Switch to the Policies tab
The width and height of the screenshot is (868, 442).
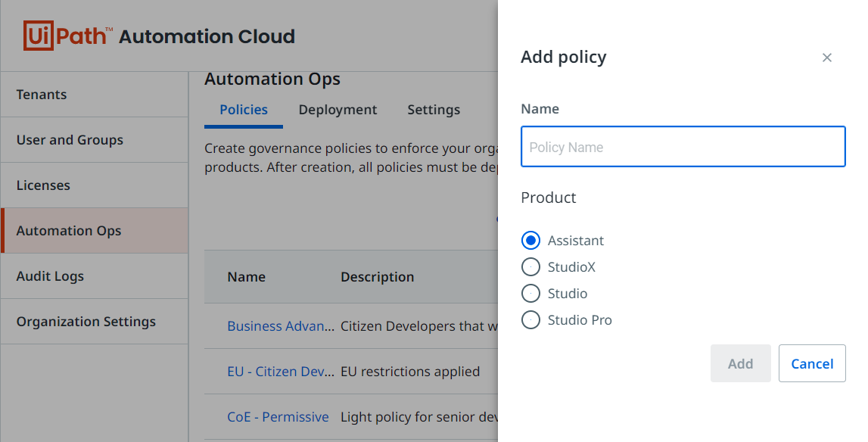[x=244, y=110]
